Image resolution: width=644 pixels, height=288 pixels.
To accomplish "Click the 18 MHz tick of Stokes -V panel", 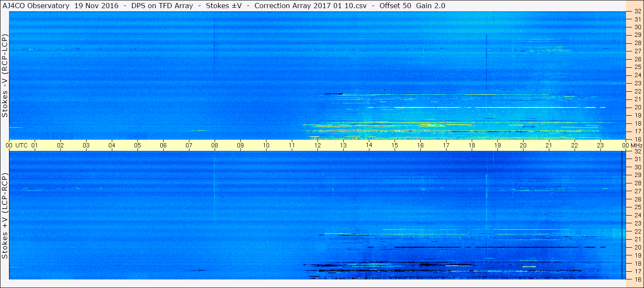I will tap(637, 123).
